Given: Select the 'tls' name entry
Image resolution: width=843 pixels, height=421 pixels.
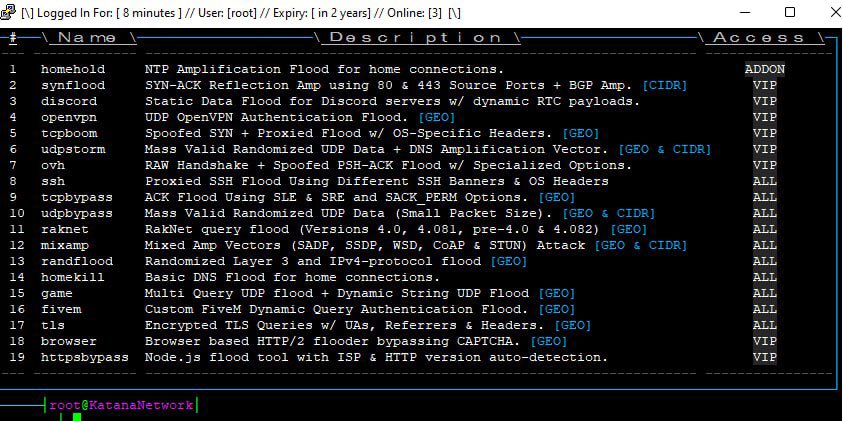Looking at the screenshot, I should point(53,325).
